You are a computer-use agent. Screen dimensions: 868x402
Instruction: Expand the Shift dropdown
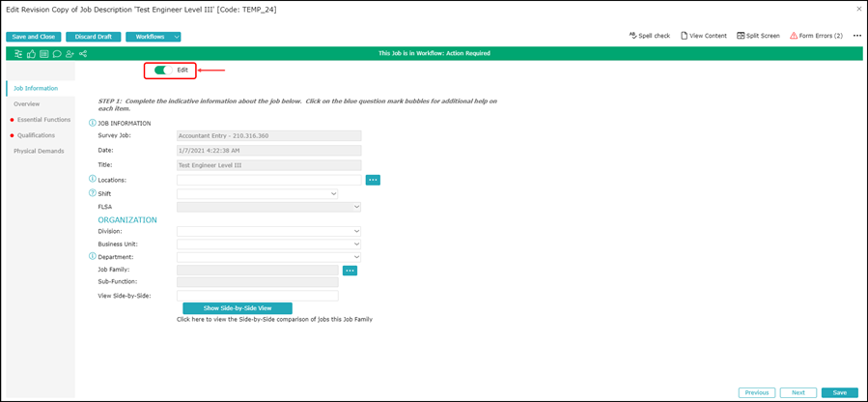[x=257, y=193]
